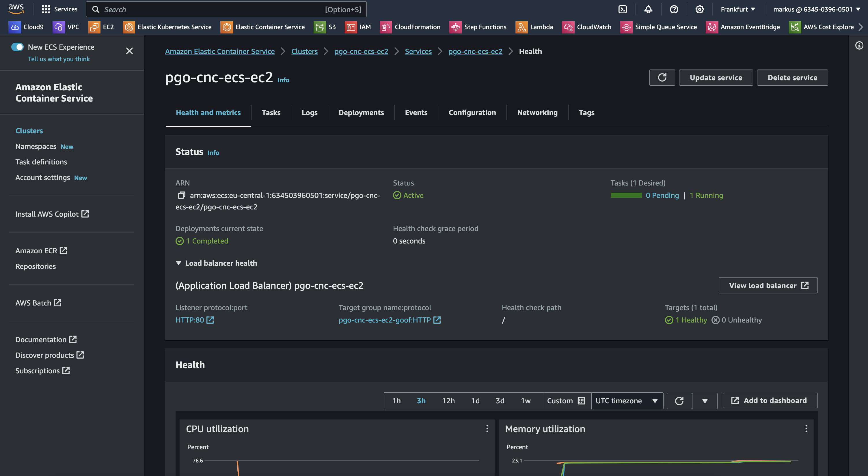Image resolution: width=868 pixels, height=476 pixels.
Task: Open the help question mark menu
Action: (x=674, y=9)
